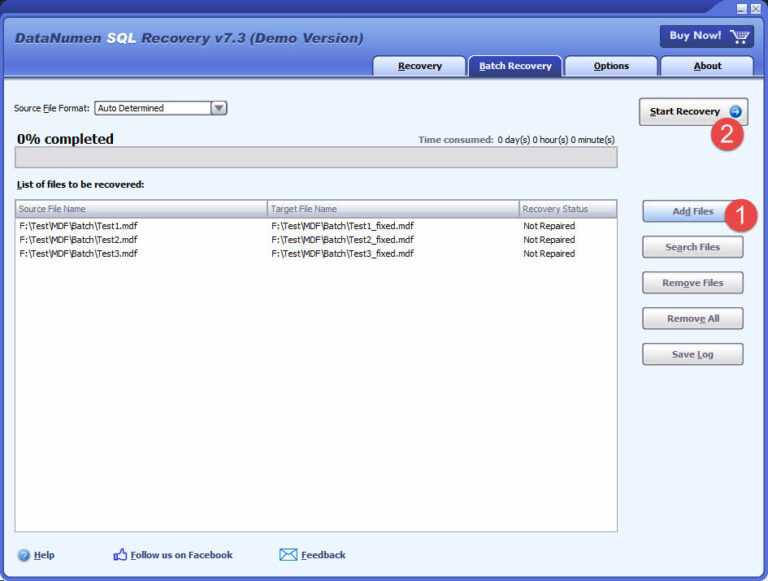This screenshot has width=768, height=581.
Task: Click the Add Files button
Action: 693,212
